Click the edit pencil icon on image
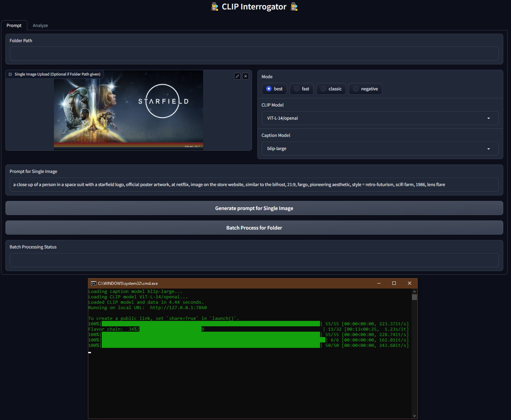Screen dimensions: 511x420 pyautogui.click(x=237, y=76)
